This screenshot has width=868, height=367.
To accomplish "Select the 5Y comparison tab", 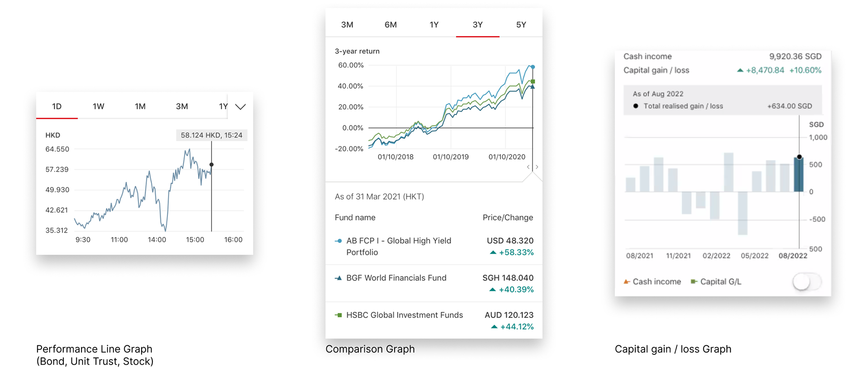I will click(x=521, y=25).
